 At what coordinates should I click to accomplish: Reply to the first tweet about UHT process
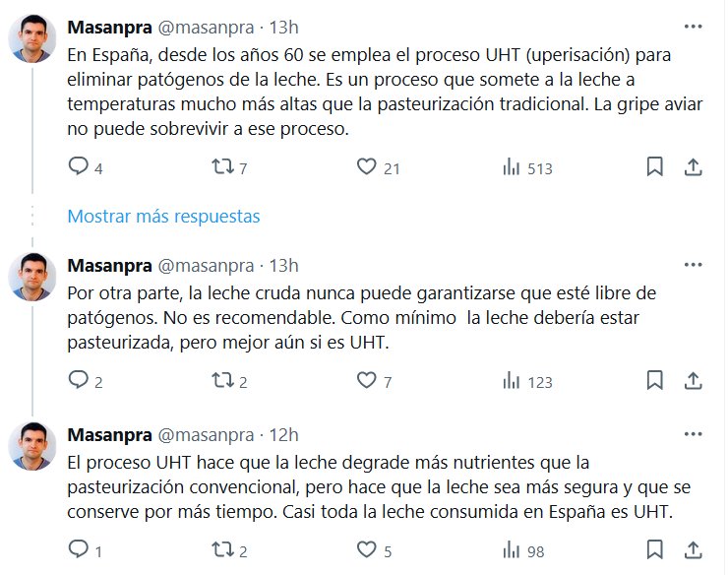click(x=79, y=167)
